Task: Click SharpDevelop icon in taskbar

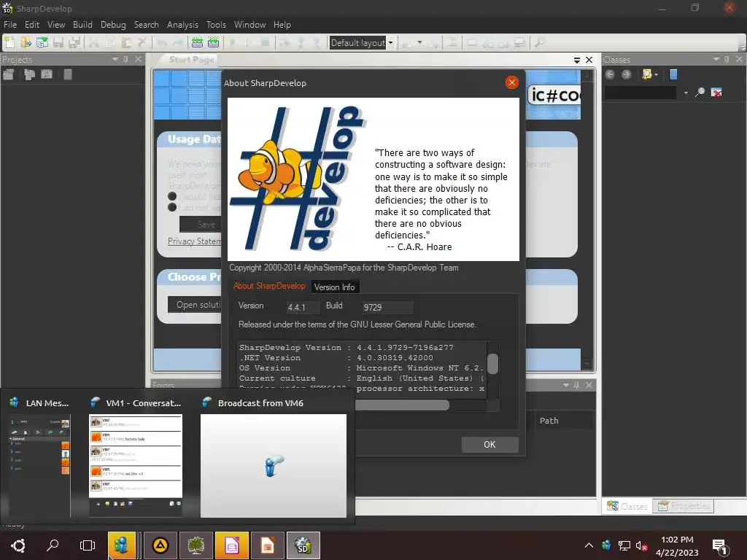Action: click(303, 545)
